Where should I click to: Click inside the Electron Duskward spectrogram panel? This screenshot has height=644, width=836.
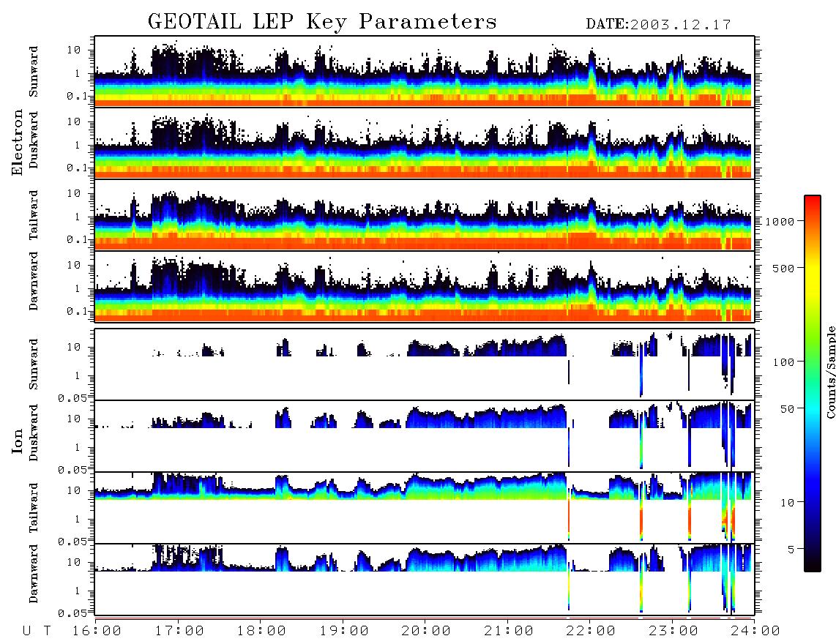[425, 143]
